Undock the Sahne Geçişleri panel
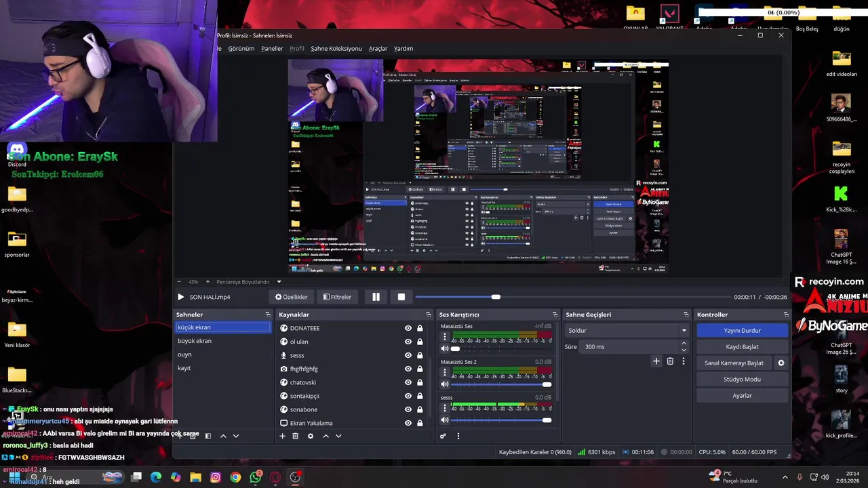Viewport: 868px width, 488px height. 686,314
